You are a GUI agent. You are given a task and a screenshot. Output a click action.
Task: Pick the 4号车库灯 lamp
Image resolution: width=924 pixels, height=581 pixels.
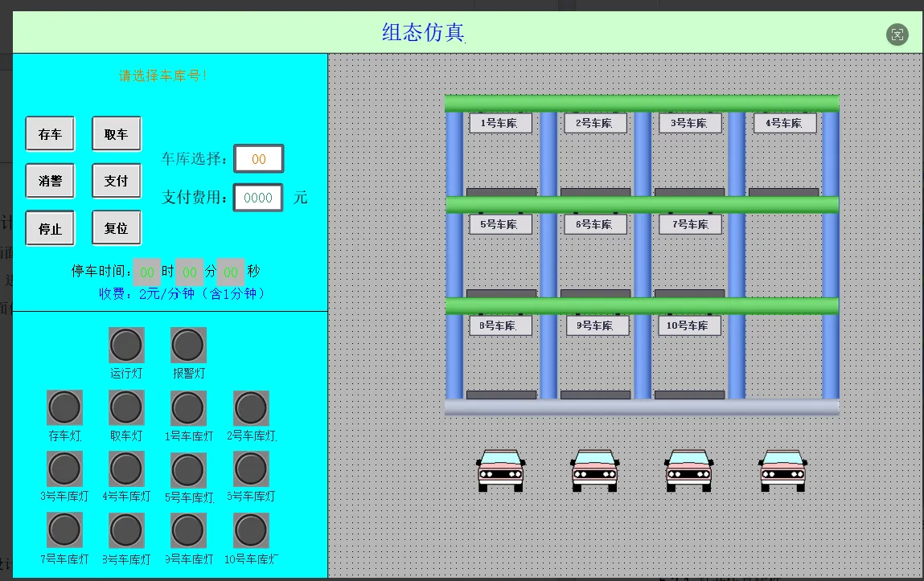point(126,469)
